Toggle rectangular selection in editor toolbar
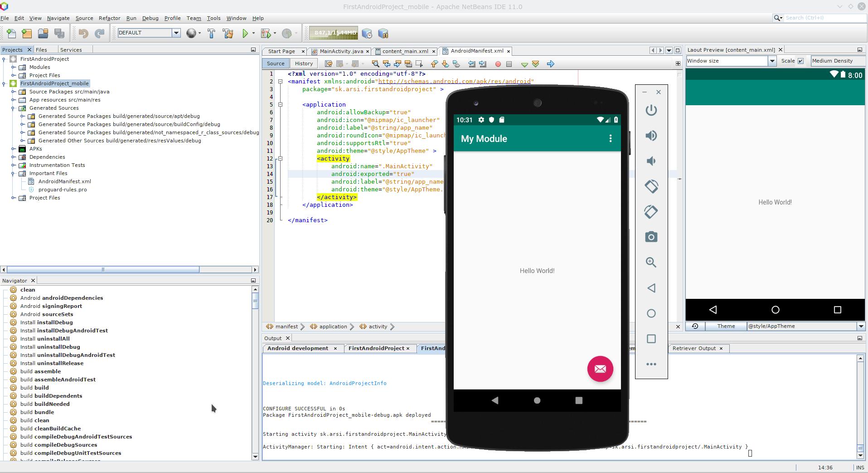Image resolution: width=868 pixels, height=473 pixels. tap(419, 64)
